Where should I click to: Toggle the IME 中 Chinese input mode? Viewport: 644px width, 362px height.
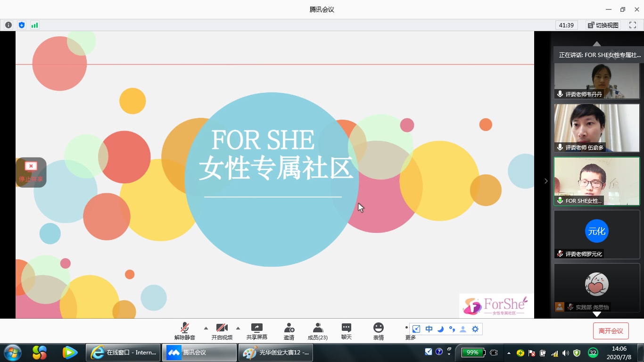click(429, 329)
